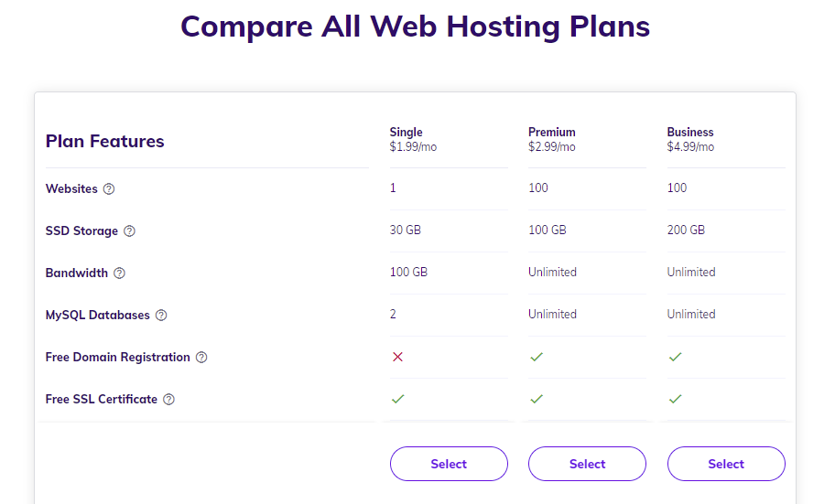Click the Premium Free Domain Registration checkmark

point(537,357)
